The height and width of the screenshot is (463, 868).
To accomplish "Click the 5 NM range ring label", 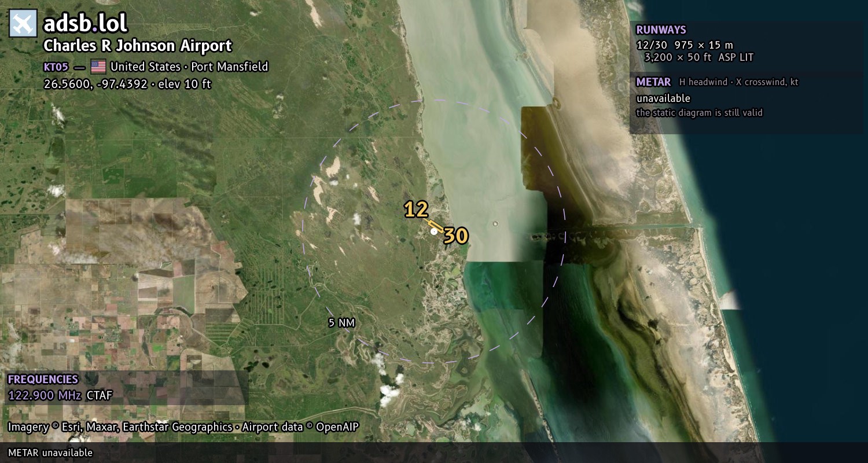I will coord(341,323).
